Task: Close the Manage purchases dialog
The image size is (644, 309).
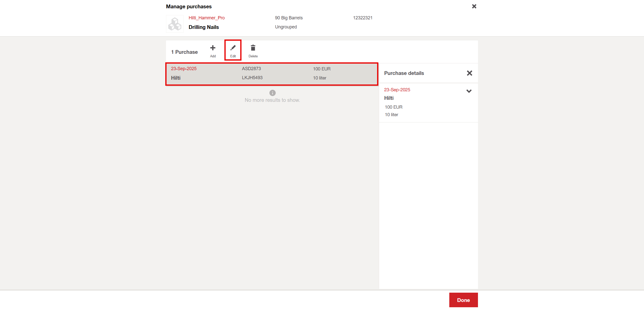Action: [474, 6]
